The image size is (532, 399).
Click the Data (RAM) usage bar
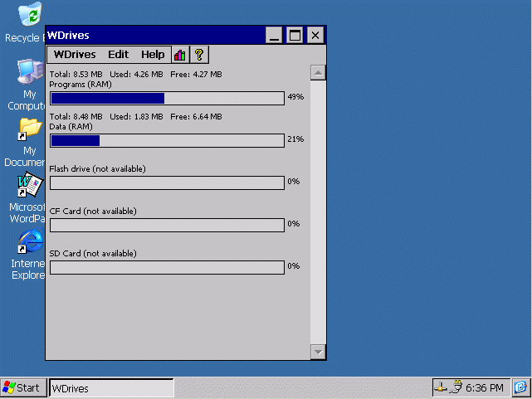coord(167,140)
